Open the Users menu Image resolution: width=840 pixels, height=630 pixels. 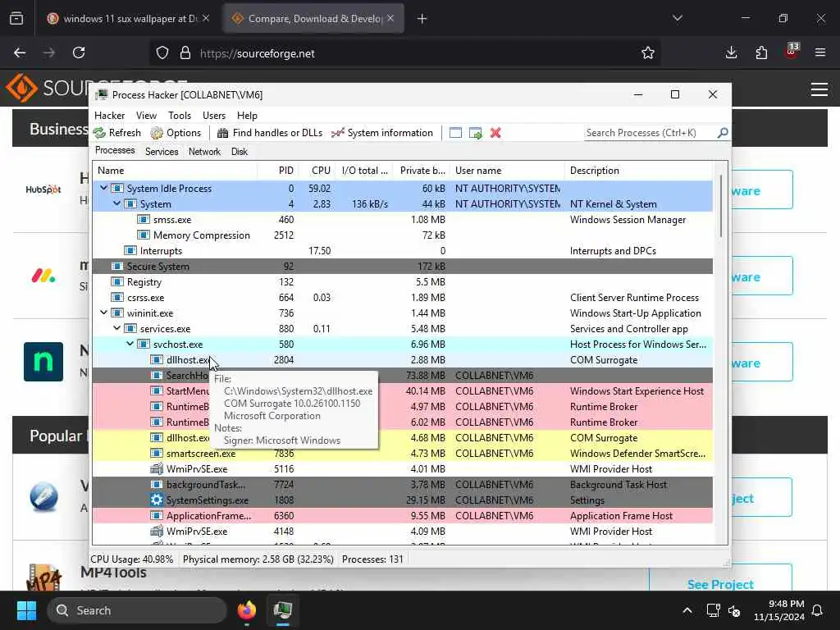click(x=214, y=115)
